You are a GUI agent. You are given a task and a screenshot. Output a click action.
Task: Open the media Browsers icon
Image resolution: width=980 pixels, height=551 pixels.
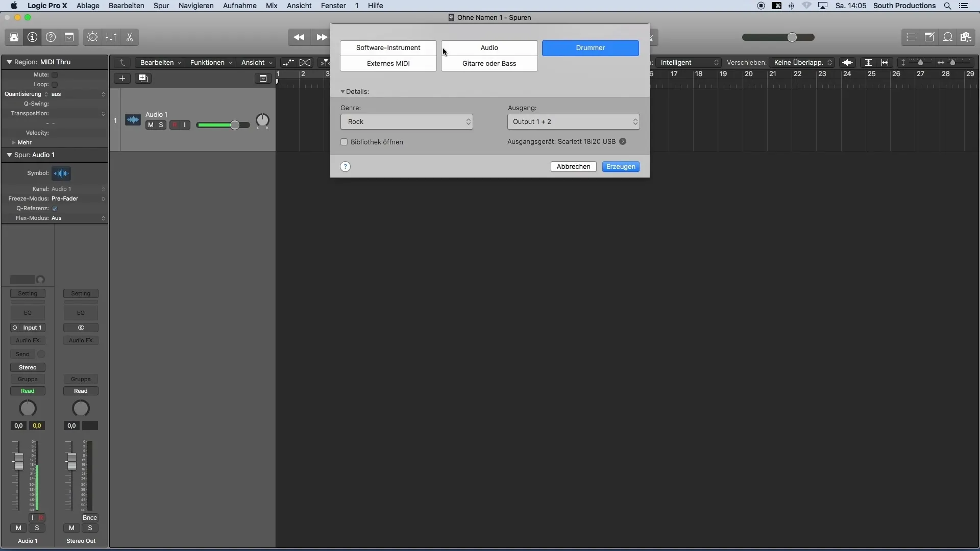coord(966,37)
